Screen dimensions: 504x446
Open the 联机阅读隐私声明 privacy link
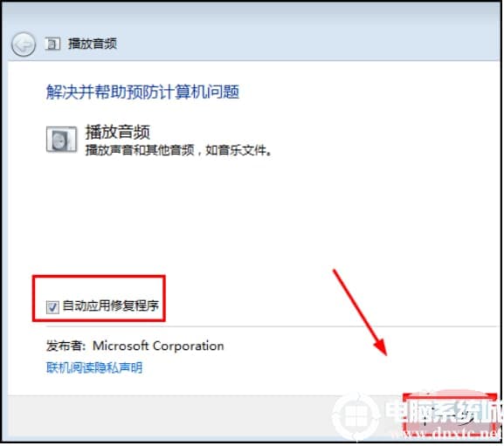tap(94, 367)
